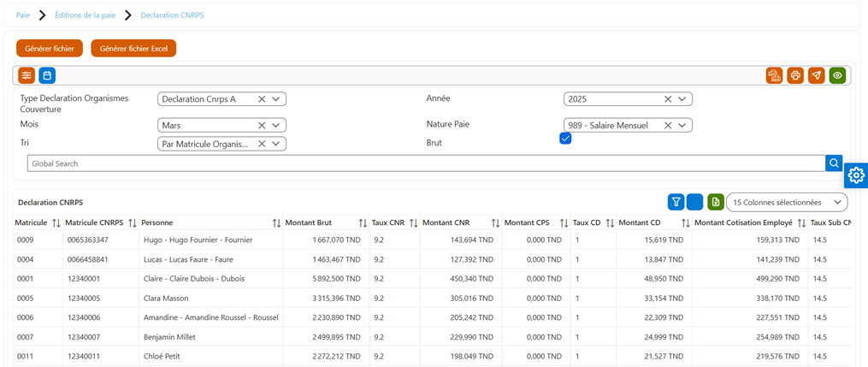Clear the 989 - Salaire Mensuel selection

coord(668,125)
